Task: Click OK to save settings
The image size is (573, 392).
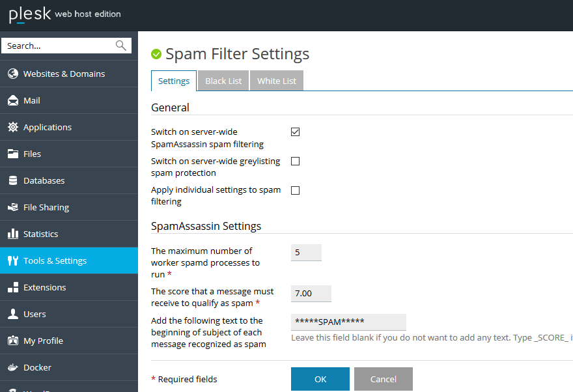Action: click(320, 379)
